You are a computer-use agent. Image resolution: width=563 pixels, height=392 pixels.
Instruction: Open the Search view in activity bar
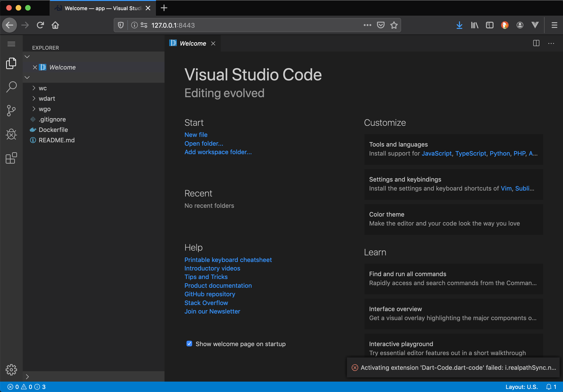(x=11, y=87)
